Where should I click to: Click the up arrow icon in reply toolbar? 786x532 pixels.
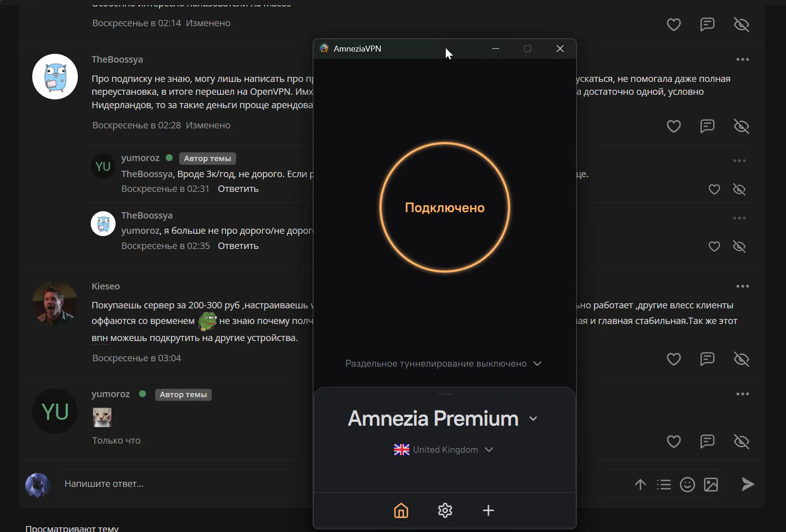point(640,484)
